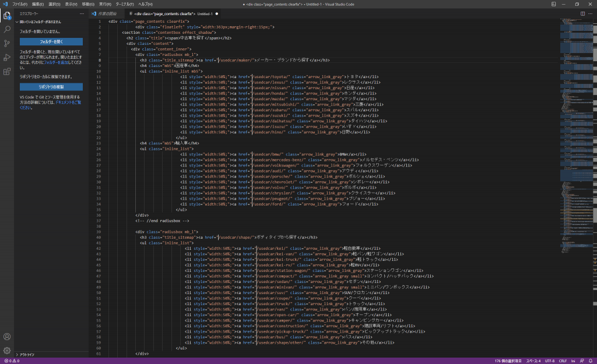Click the split editor right icon

pos(582,14)
